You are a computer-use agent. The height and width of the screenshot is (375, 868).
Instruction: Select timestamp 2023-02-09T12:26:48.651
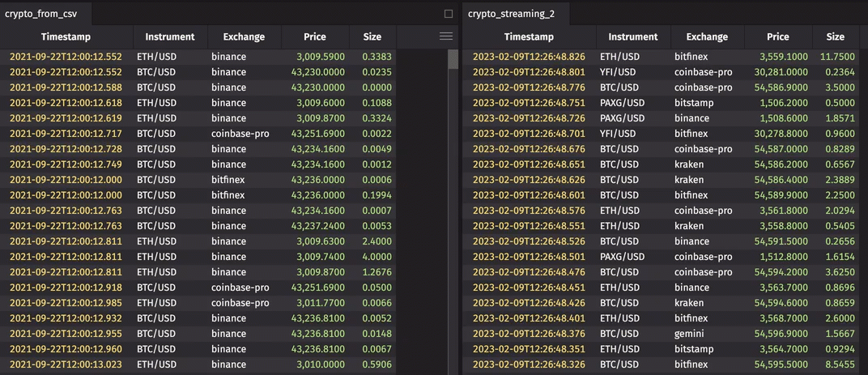tap(529, 164)
